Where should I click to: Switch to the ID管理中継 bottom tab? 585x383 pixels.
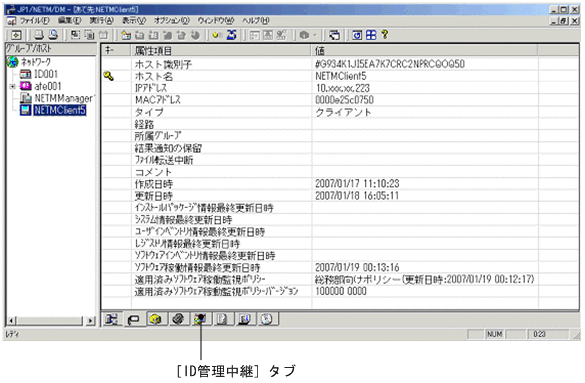coord(200,319)
